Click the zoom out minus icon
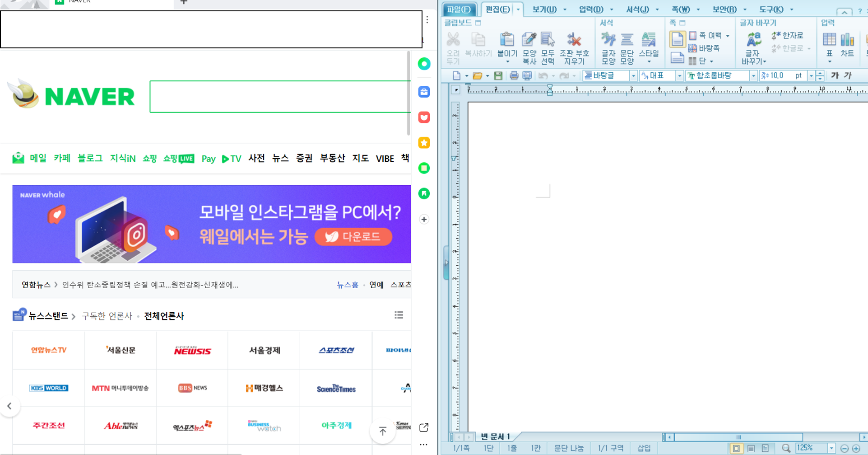868x455 pixels. click(x=845, y=448)
